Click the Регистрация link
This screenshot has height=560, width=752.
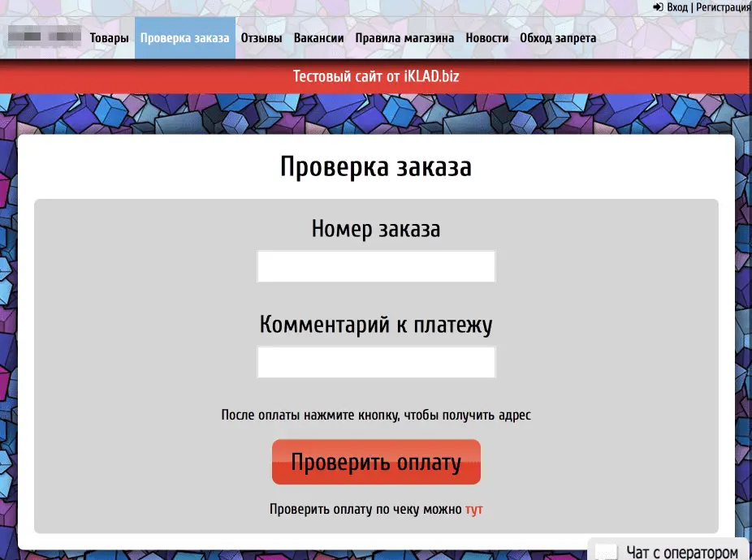(x=723, y=7)
